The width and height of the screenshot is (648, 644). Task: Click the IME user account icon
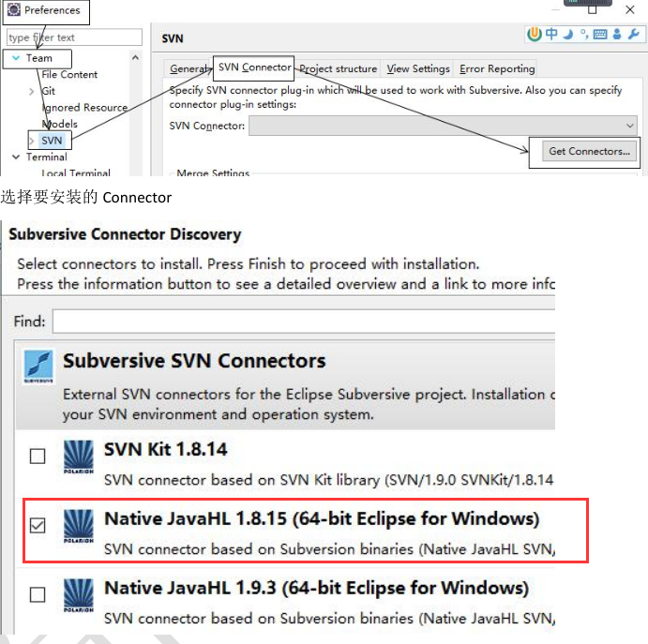[x=617, y=34]
